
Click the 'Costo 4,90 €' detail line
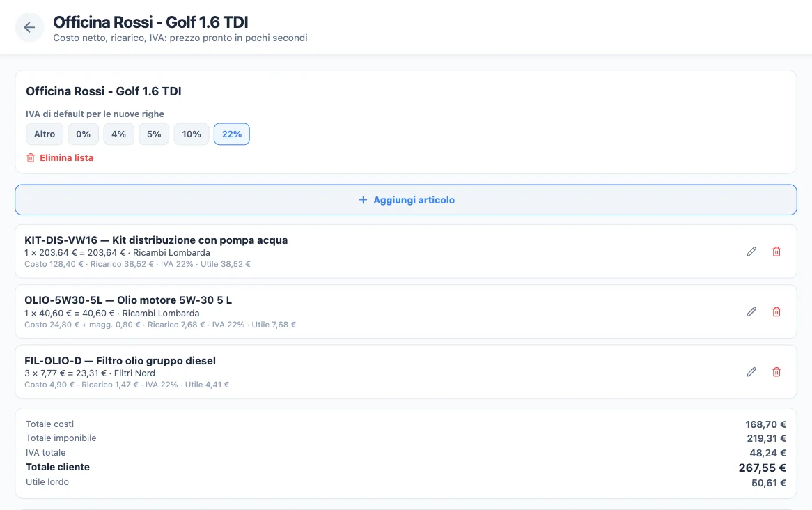127,385
